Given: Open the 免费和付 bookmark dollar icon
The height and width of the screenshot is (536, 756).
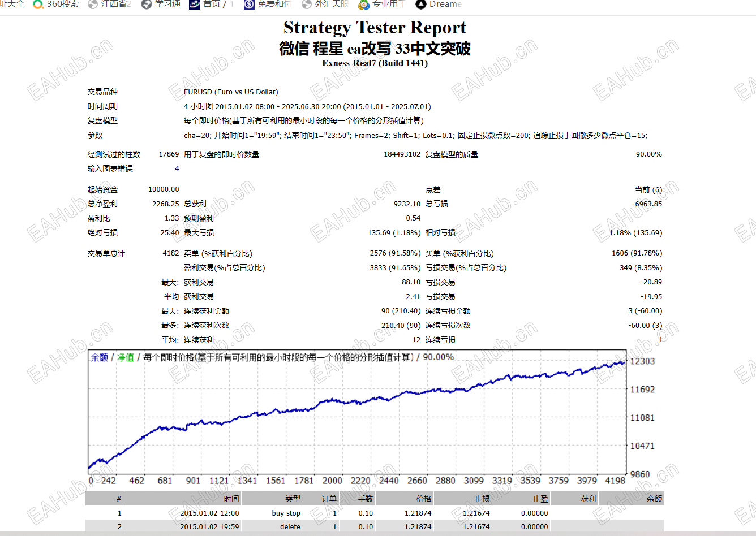Looking at the screenshot, I should [x=249, y=5].
